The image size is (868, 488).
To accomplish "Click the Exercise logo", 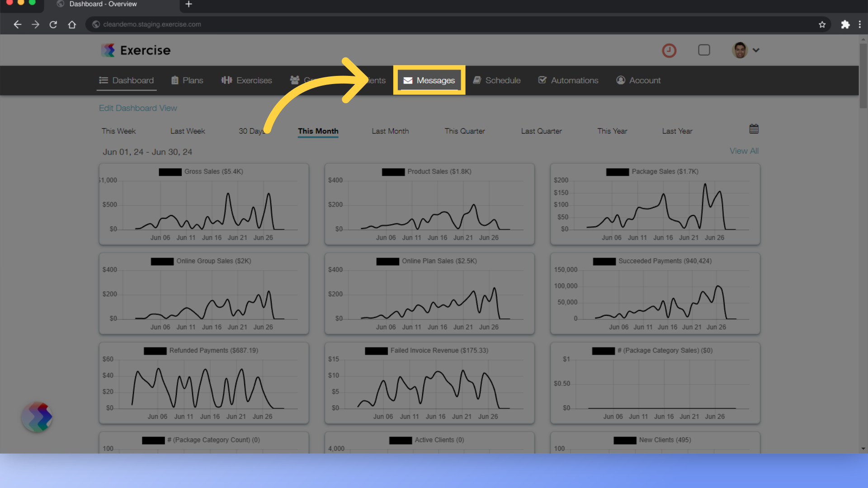I will [136, 50].
